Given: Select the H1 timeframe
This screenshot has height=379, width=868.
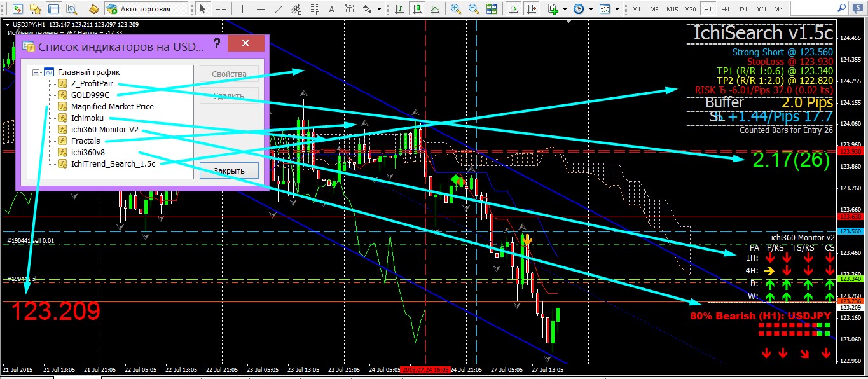Looking at the screenshot, I should pyautogui.click(x=708, y=9).
